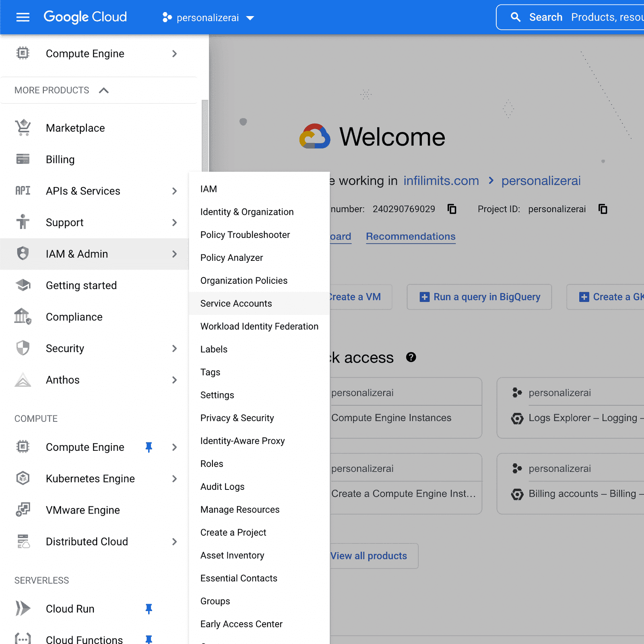
Task: Collapse the MORE PRODUCTS section
Action: click(103, 90)
